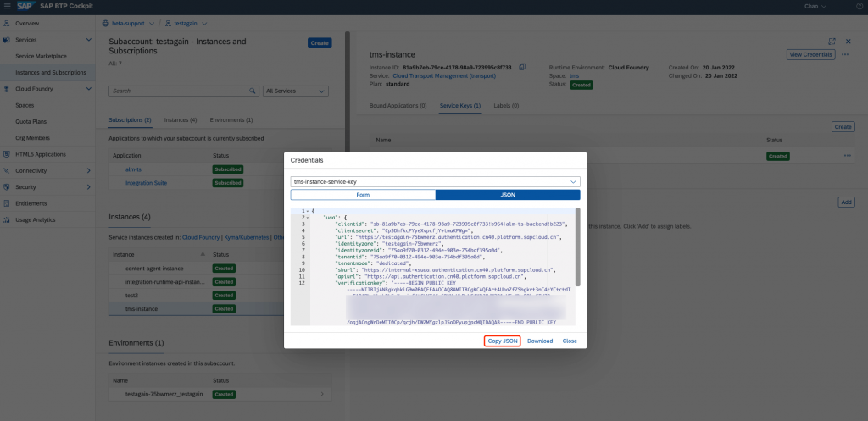This screenshot has width=868, height=421.
Task: Click the Cloud Foundry sidebar icon
Action: pyautogui.click(x=7, y=88)
